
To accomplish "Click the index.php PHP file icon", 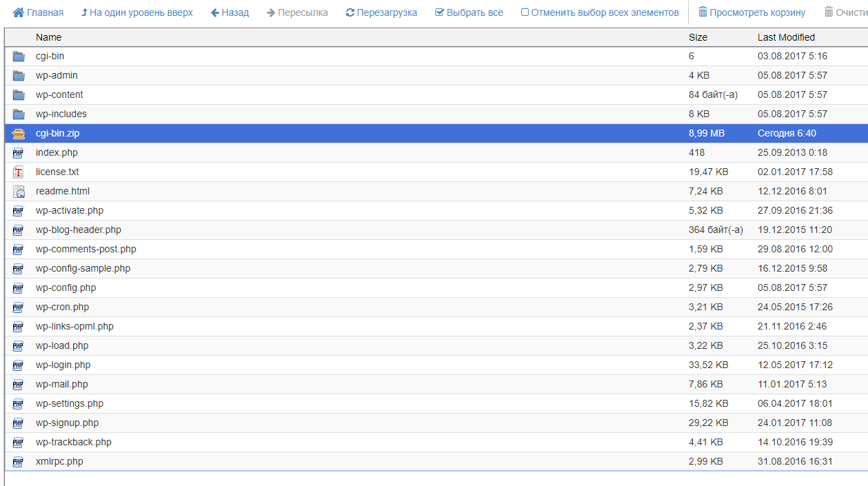I will (x=19, y=153).
